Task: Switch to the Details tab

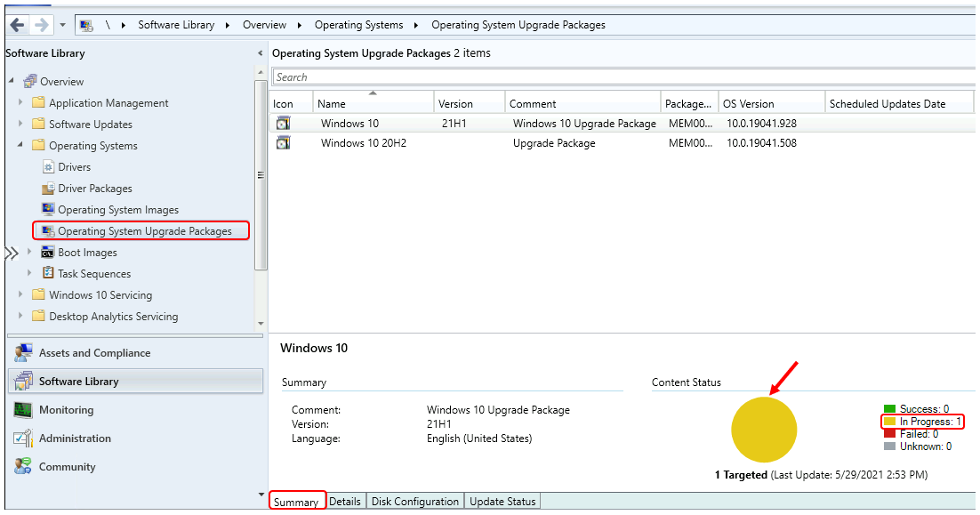Action: point(345,502)
